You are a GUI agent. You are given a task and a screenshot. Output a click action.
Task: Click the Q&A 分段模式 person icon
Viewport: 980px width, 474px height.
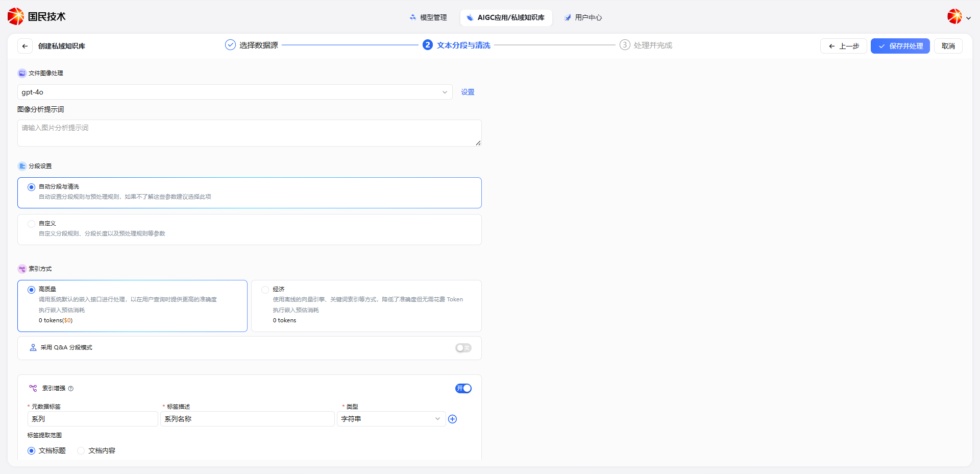[x=33, y=347]
